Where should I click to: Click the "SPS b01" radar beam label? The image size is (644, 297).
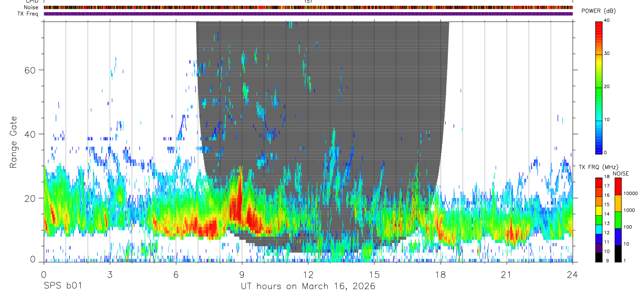[x=62, y=287]
